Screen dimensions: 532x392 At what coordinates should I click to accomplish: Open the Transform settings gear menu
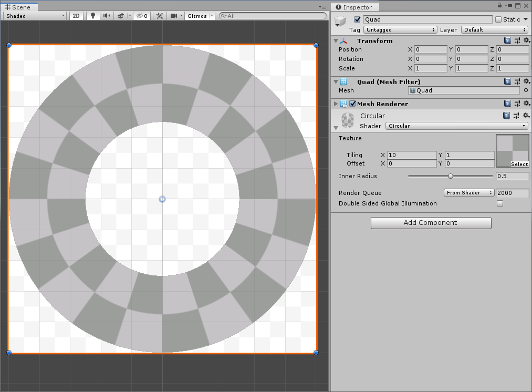[x=527, y=40]
